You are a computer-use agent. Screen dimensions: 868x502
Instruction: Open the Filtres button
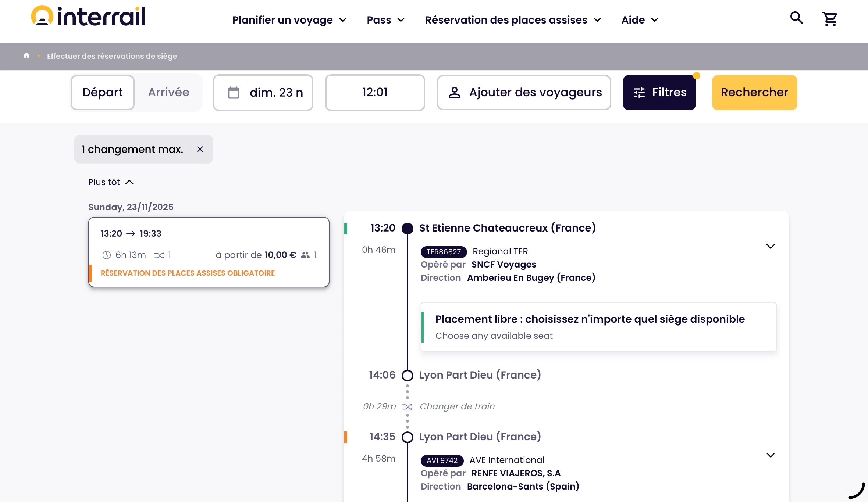pyautogui.click(x=659, y=93)
